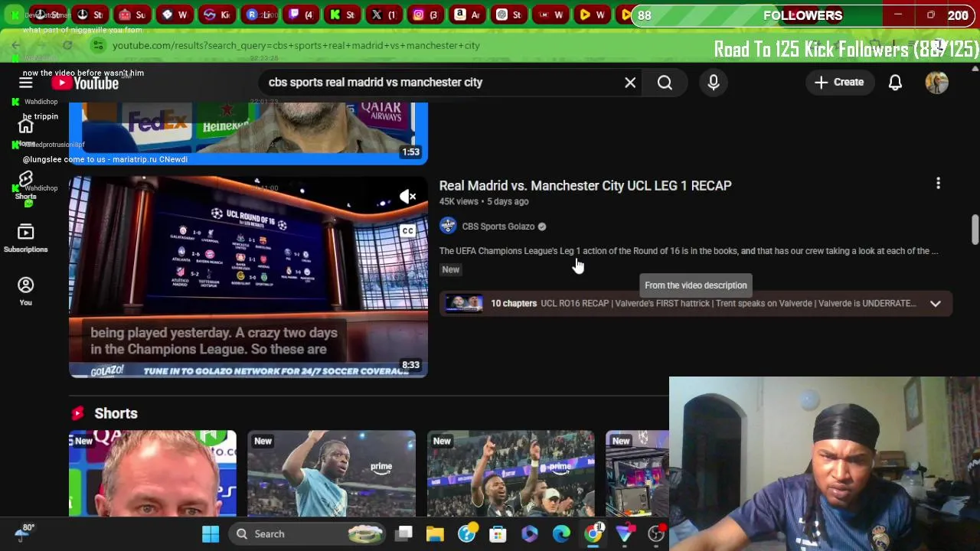
Task: Open the weather widget showing 80°
Action: coord(23,533)
